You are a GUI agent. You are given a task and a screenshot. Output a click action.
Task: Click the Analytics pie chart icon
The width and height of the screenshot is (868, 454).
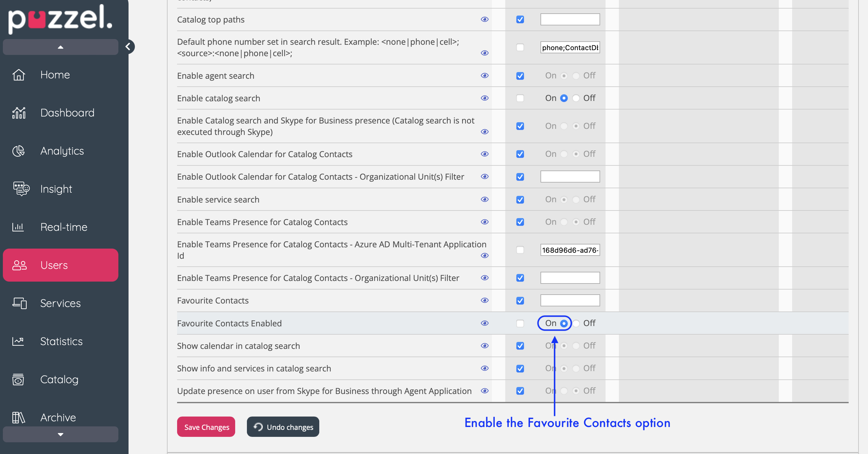coord(18,151)
